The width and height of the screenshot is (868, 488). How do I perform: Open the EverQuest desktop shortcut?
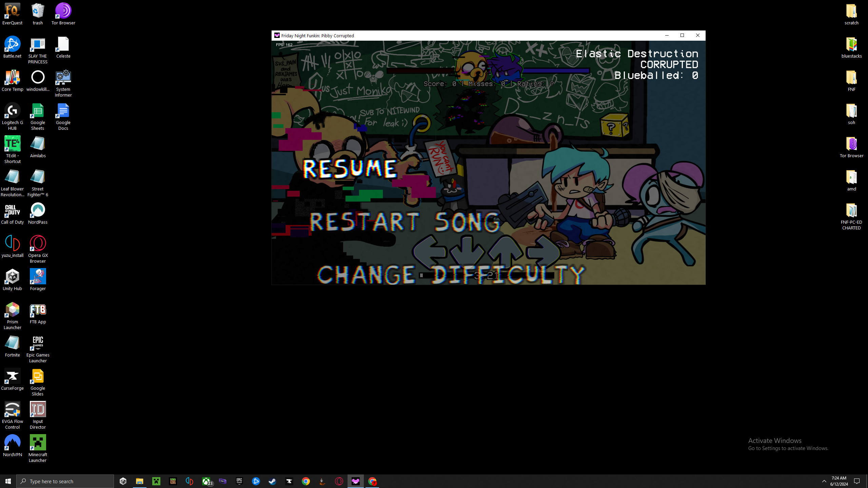(x=13, y=14)
